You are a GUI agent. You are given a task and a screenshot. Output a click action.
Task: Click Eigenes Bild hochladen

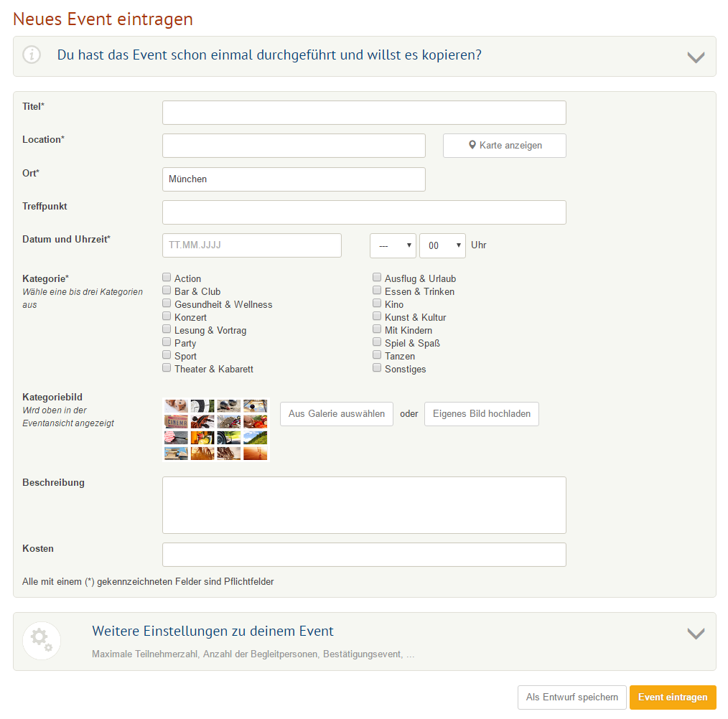481,414
